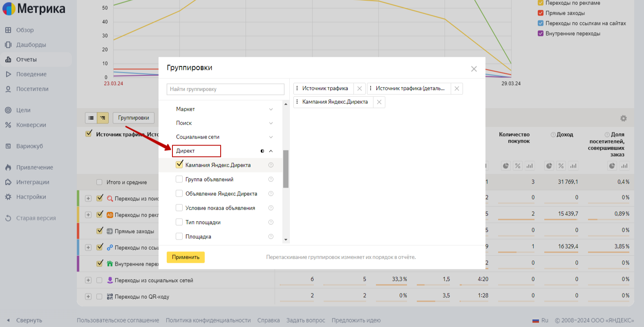Check the Группа объявлений grouping
This screenshot has width=644, height=327.
179,179
